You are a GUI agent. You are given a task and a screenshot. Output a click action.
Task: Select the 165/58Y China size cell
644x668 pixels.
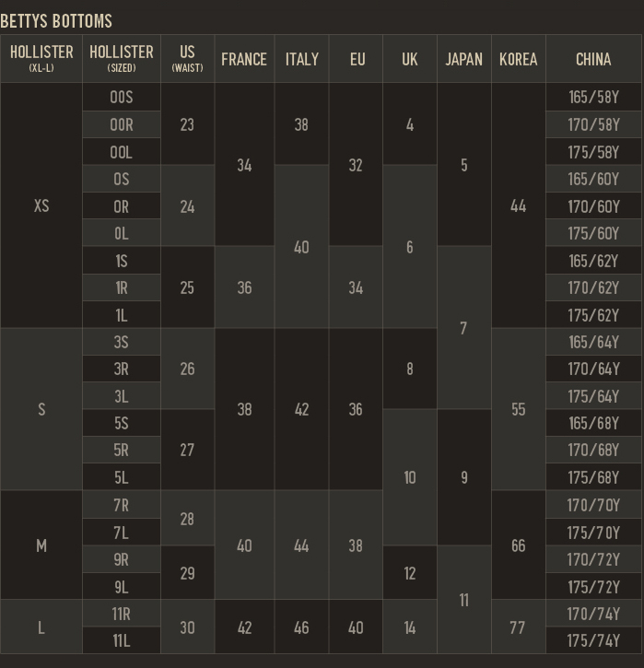(593, 97)
